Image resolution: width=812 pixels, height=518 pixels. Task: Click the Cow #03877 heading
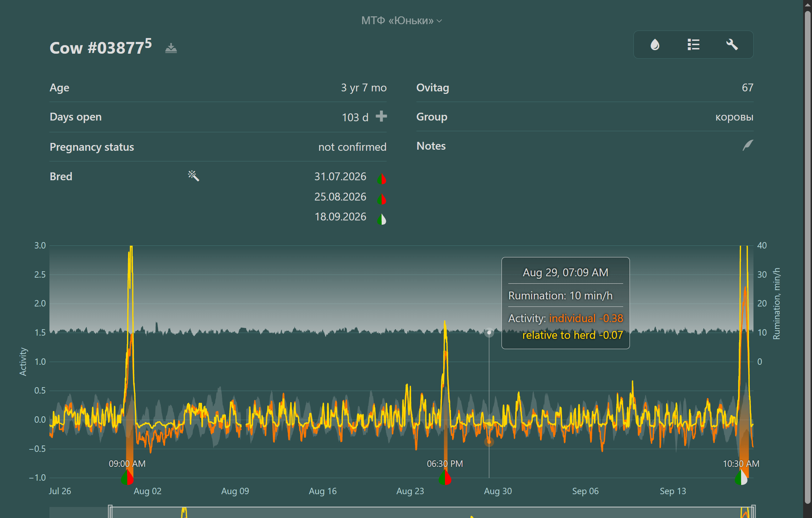(x=101, y=47)
